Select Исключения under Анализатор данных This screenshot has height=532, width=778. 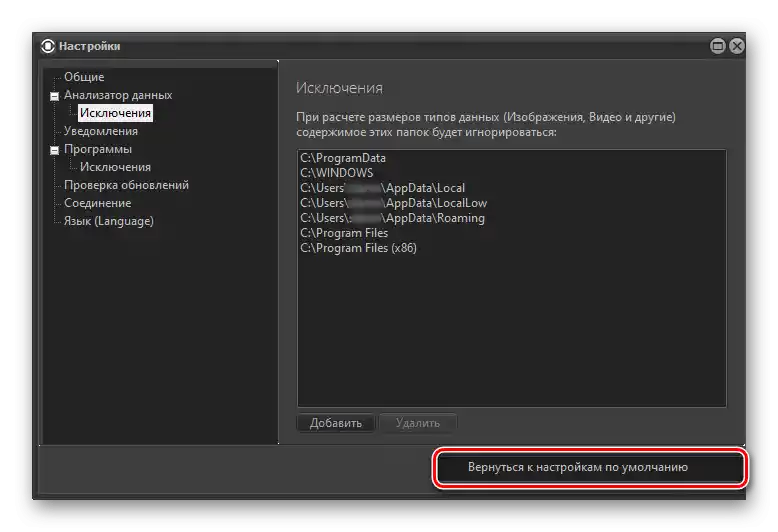(115, 113)
